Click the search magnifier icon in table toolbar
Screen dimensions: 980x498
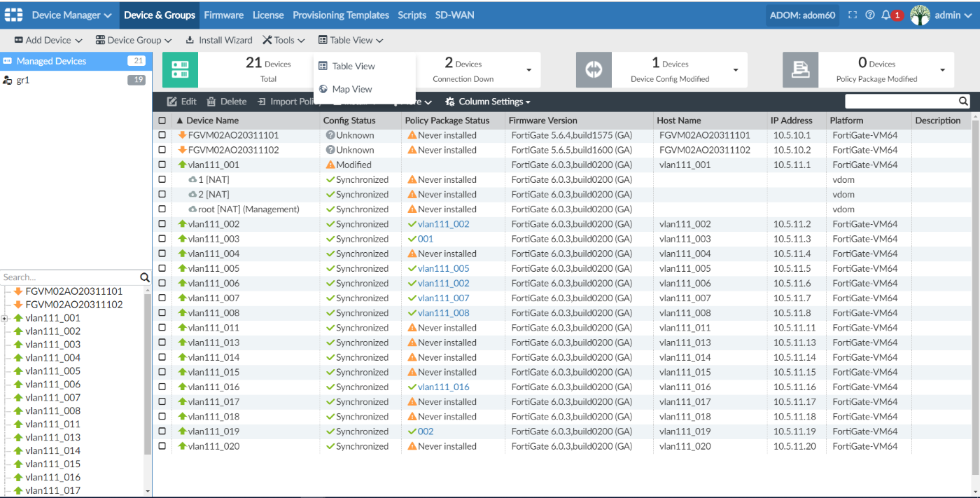963,102
